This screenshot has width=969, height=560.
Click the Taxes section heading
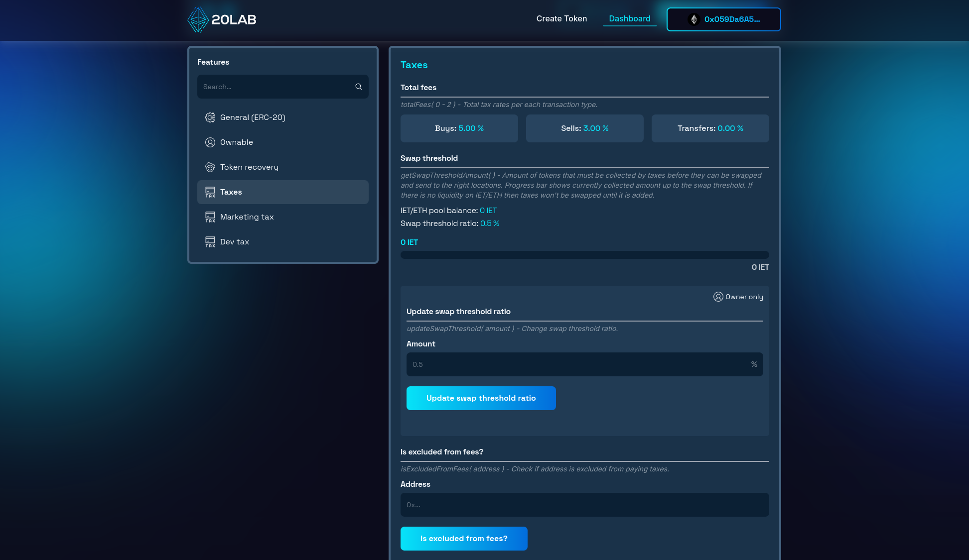point(414,65)
